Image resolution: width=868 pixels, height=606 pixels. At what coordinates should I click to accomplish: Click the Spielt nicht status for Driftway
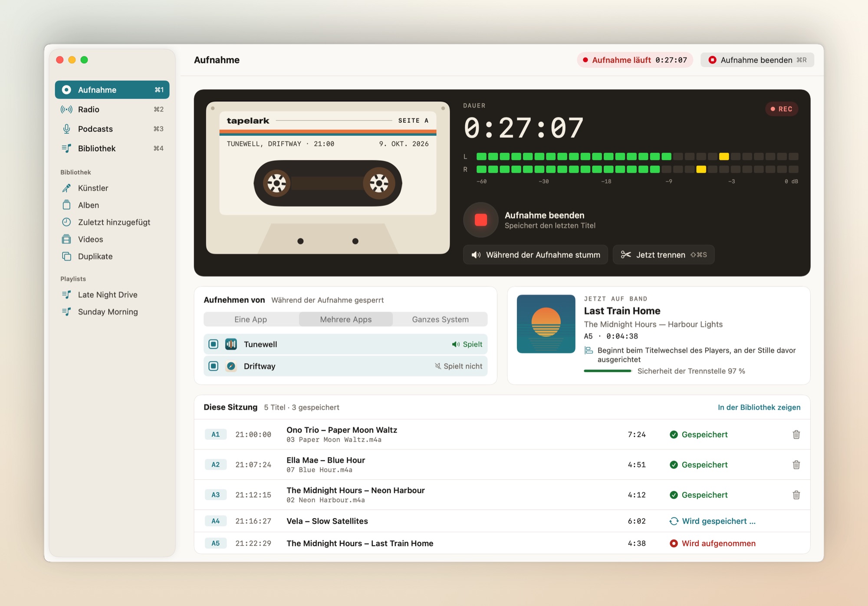tap(459, 366)
